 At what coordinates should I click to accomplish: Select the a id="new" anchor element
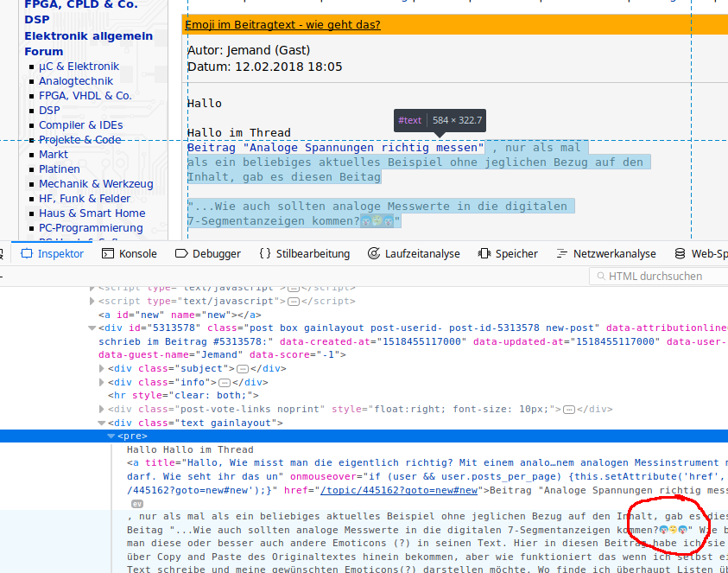pos(180,315)
